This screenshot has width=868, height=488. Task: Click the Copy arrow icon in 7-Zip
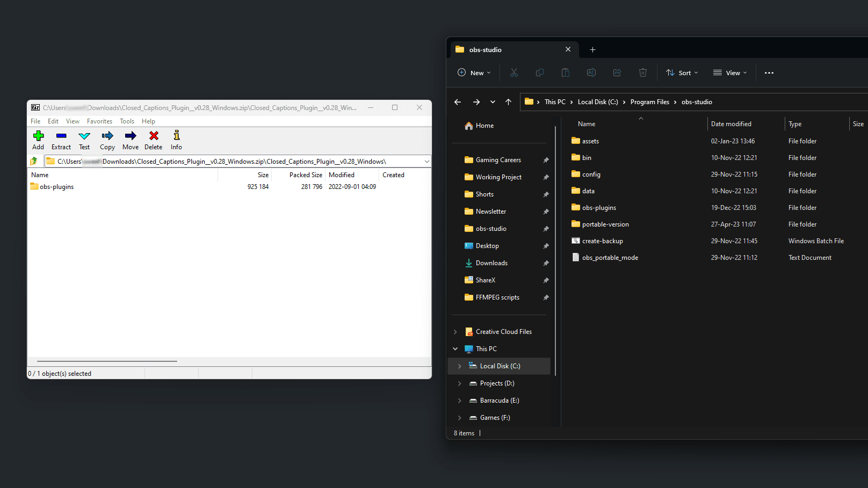click(x=107, y=136)
